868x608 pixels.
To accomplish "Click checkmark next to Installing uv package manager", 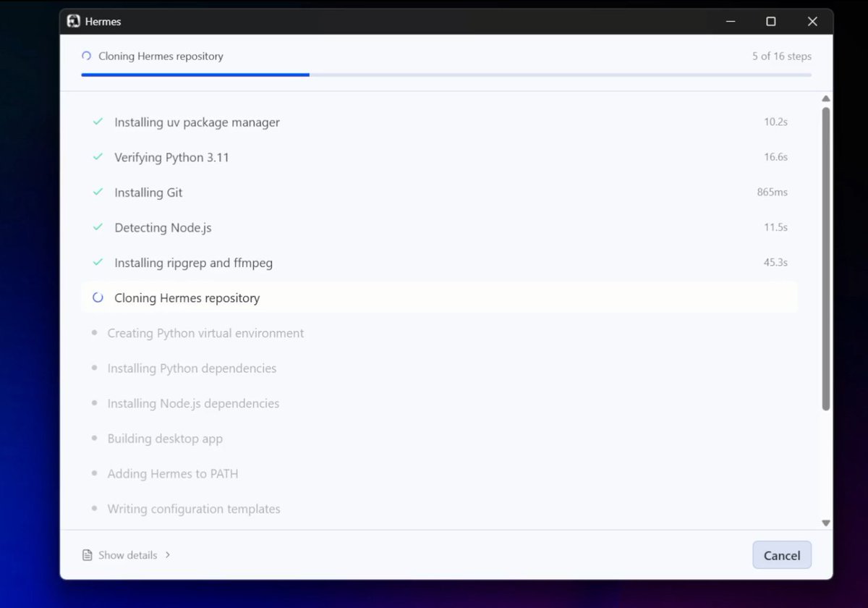I will pyautogui.click(x=98, y=122).
